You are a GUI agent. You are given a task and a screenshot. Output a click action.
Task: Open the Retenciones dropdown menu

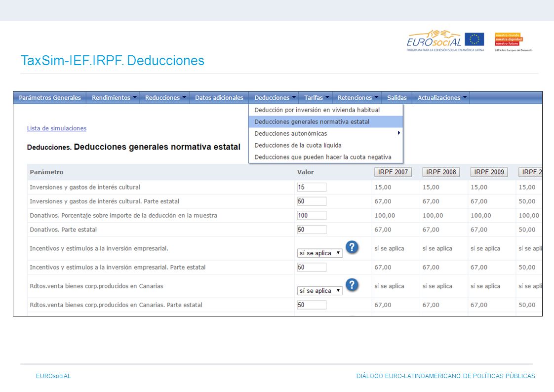[357, 97]
